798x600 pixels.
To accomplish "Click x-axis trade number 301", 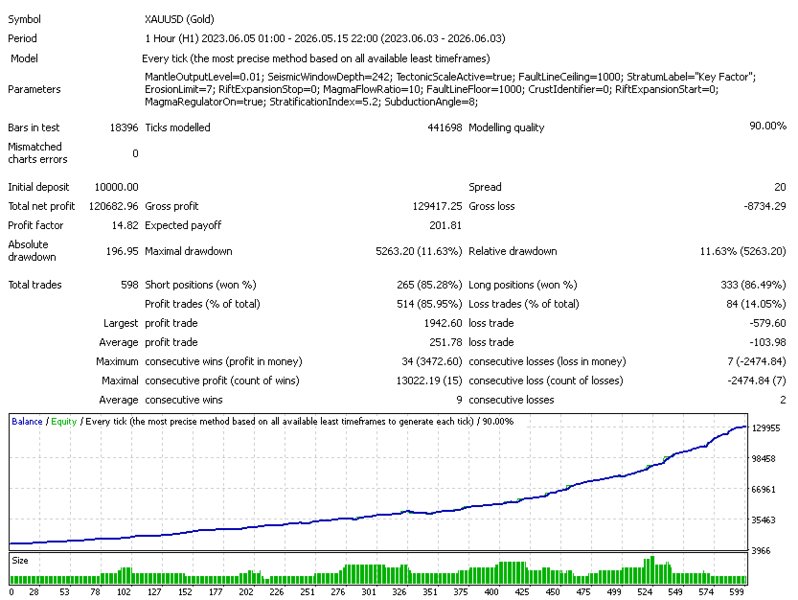I will pyautogui.click(x=368, y=592).
